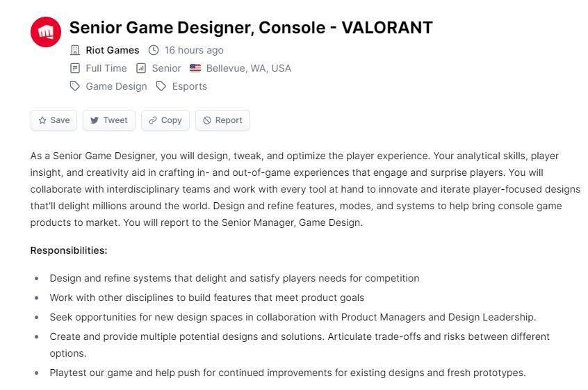Click the prohibition icon in Report button
Screen dimensions: 588x390
207,120
